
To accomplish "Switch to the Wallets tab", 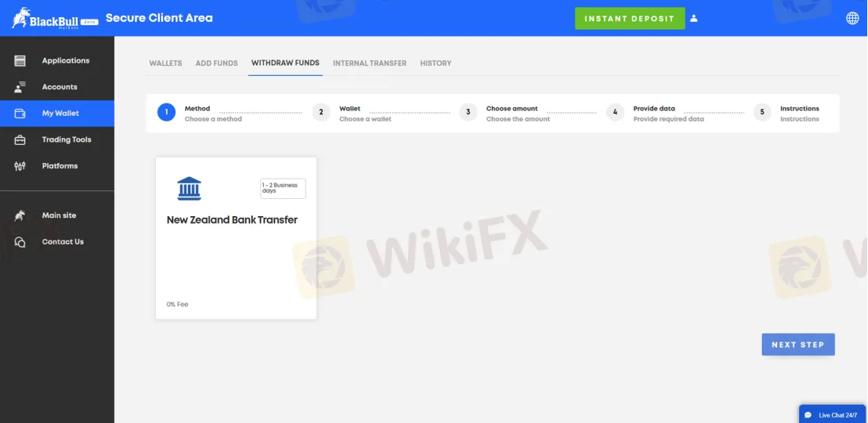I will coord(165,63).
